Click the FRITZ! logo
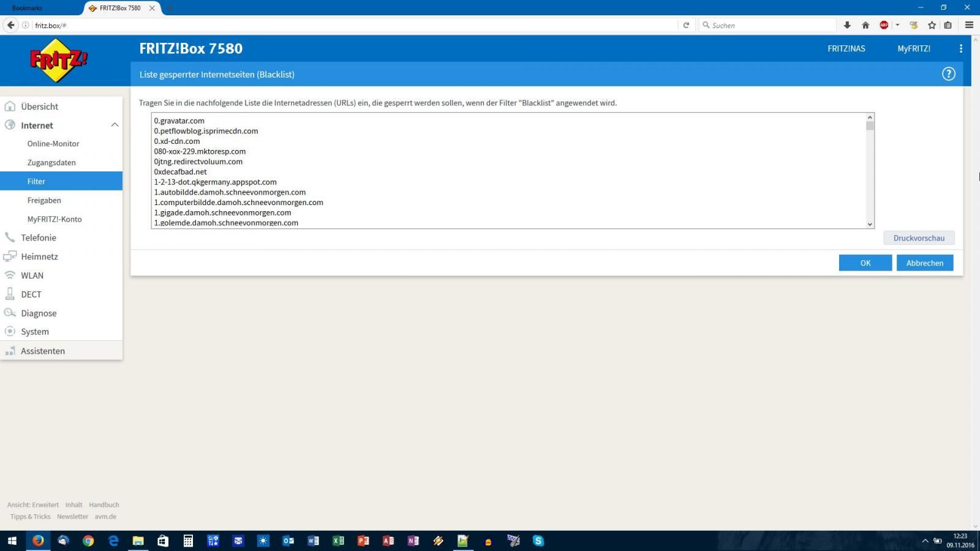This screenshot has height=551, width=980. [x=58, y=60]
